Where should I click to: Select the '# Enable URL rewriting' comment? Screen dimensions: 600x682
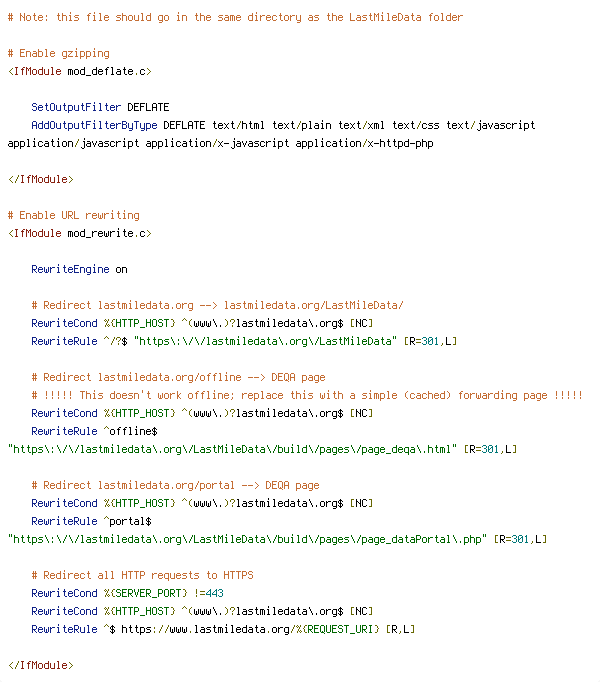(74, 215)
